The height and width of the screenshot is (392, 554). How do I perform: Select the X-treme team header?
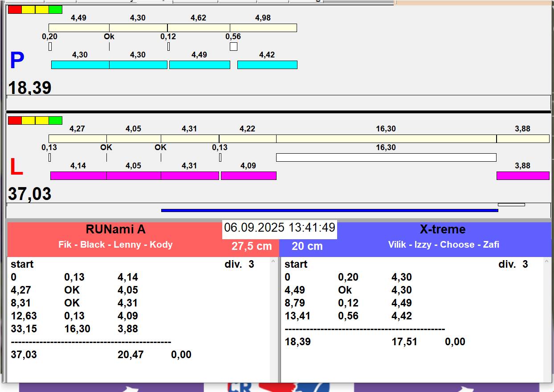pyautogui.click(x=442, y=229)
